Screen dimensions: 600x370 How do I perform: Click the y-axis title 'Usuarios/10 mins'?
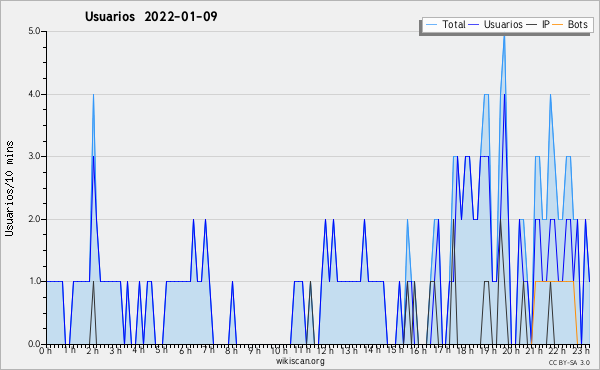tap(9, 188)
